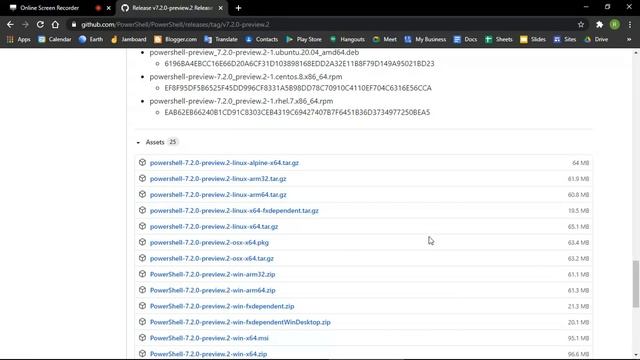This screenshot has height=360, width=640.
Task: Click the Assets count badge 25
Action: coord(173,142)
